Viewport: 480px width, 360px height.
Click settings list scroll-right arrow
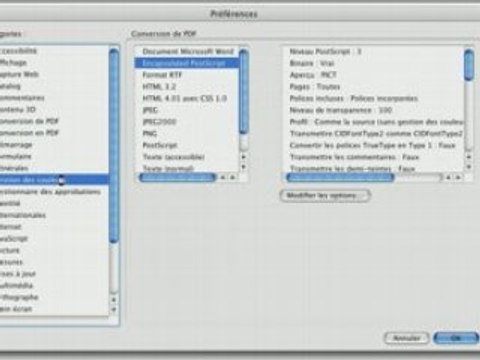[458, 177]
